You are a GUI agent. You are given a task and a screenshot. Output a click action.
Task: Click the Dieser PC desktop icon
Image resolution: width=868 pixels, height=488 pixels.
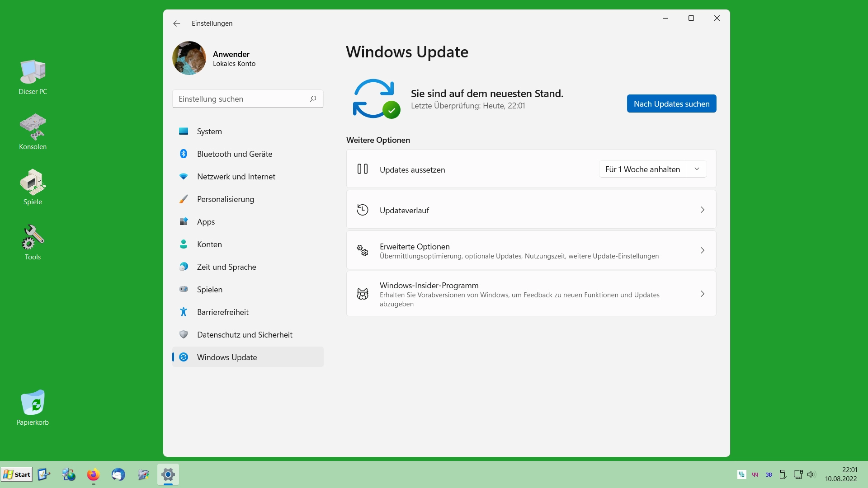pos(33,77)
